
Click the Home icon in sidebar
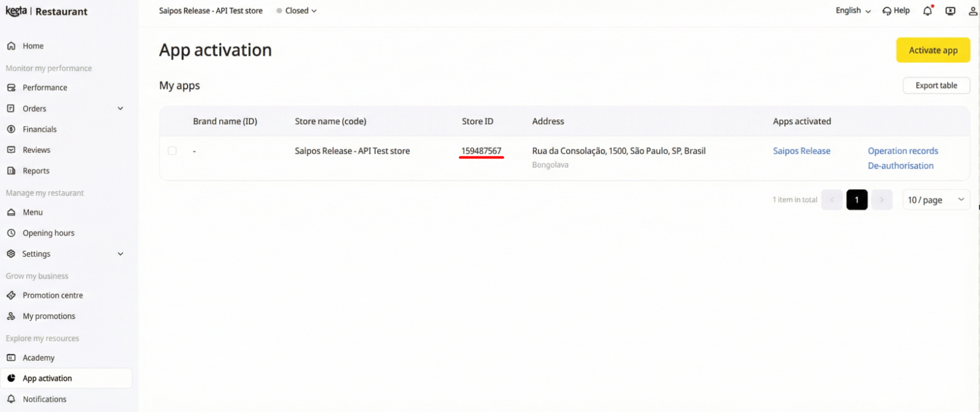[x=11, y=46]
